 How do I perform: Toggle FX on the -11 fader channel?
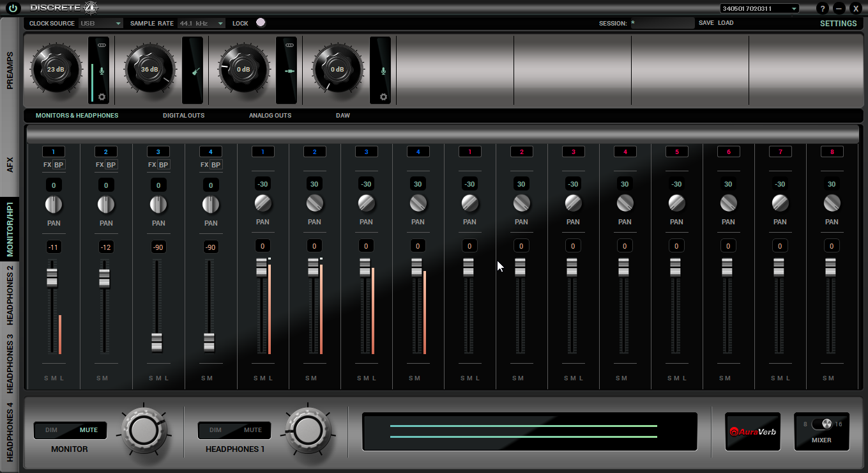click(x=47, y=165)
